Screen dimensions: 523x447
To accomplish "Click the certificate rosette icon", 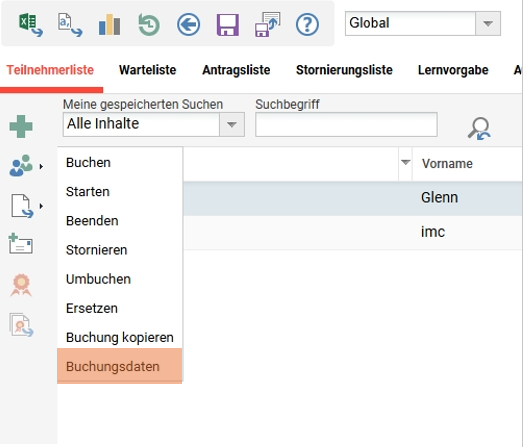I will point(21,285).
